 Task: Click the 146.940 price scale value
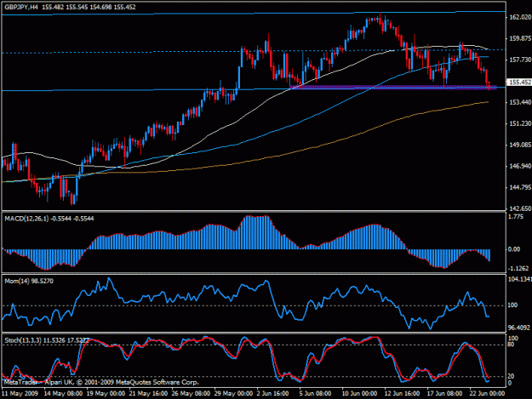tap(519, 166)
